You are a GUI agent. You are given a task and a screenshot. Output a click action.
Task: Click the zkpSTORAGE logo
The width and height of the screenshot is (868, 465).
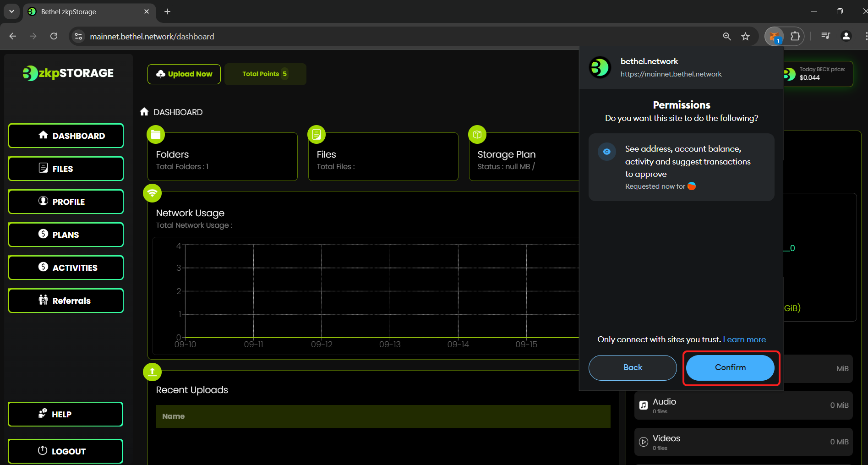(68, 73)
